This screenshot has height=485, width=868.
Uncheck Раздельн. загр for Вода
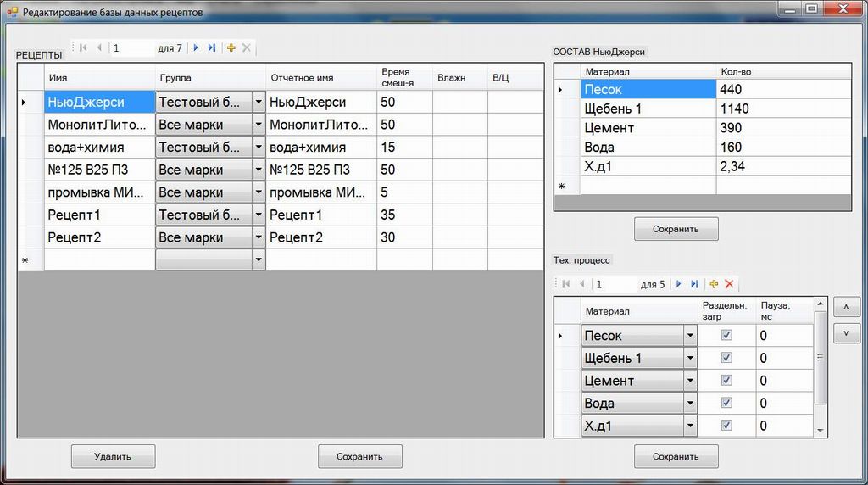click(726, 403)
